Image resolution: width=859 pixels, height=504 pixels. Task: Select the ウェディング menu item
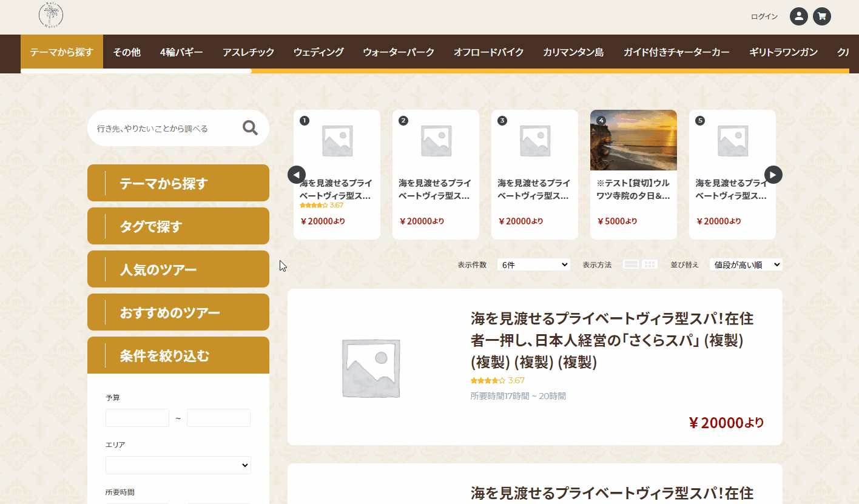click(318, 52)
